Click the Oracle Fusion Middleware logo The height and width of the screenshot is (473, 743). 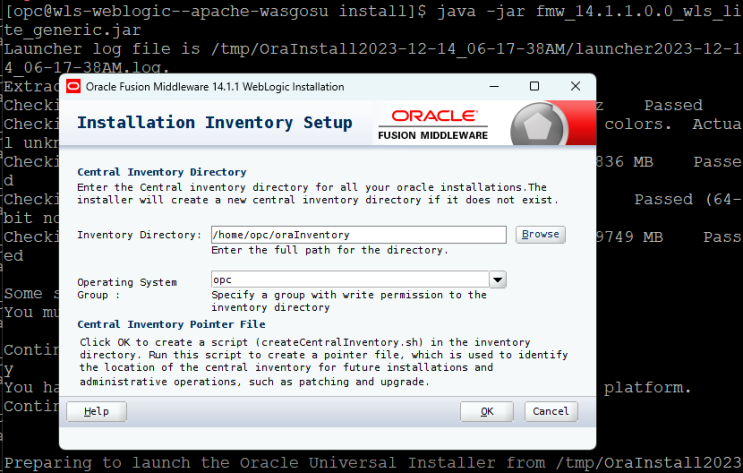point(434,125)
